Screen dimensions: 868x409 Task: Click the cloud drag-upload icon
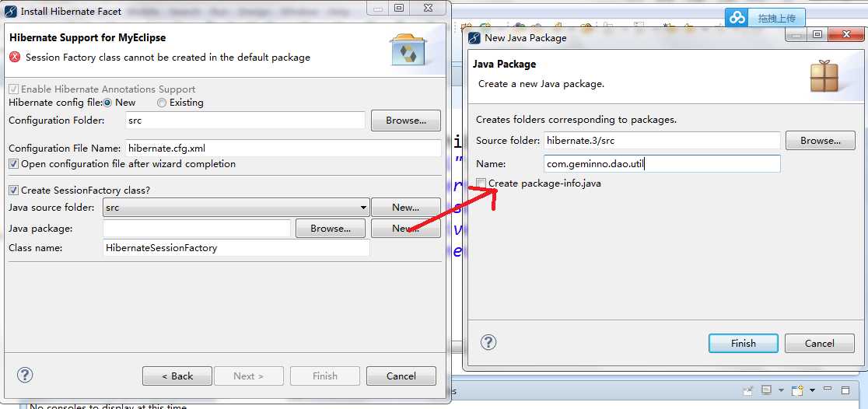tap(737, 18)
